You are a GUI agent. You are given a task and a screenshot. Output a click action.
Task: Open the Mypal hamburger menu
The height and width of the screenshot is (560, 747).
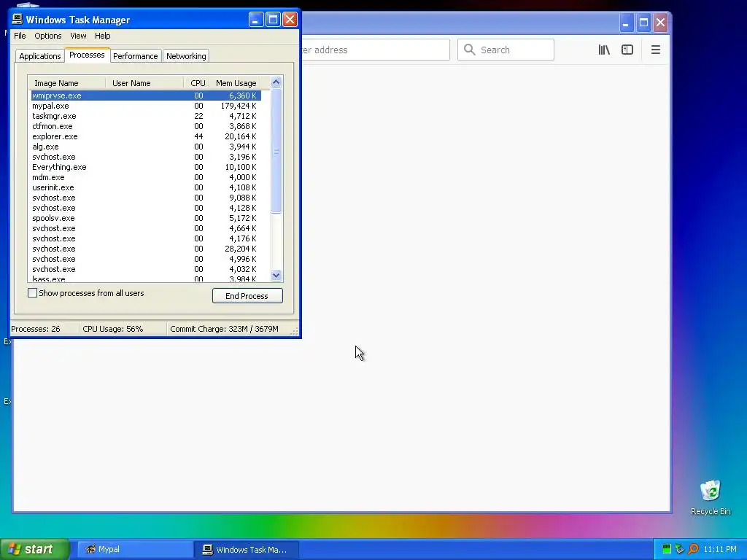(x=656, y=50)
